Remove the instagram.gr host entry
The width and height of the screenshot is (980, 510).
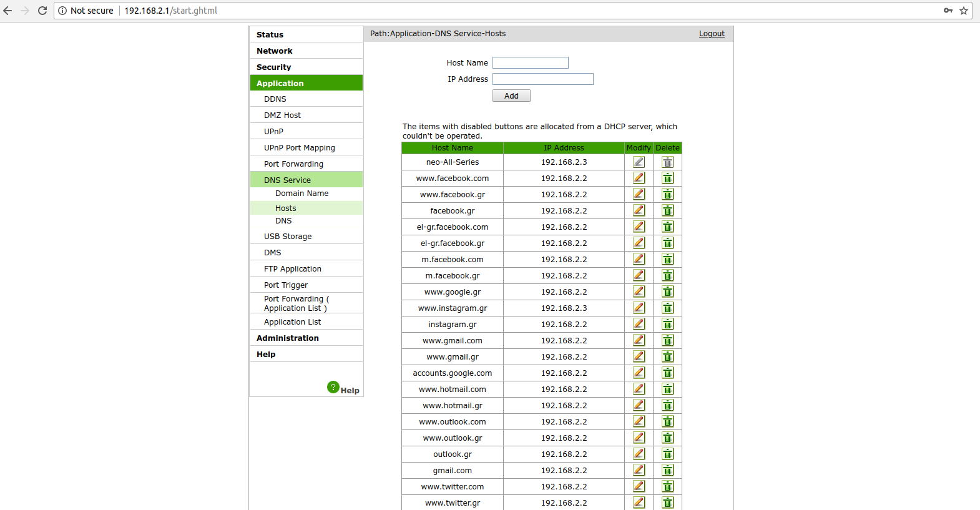(667, 324)
